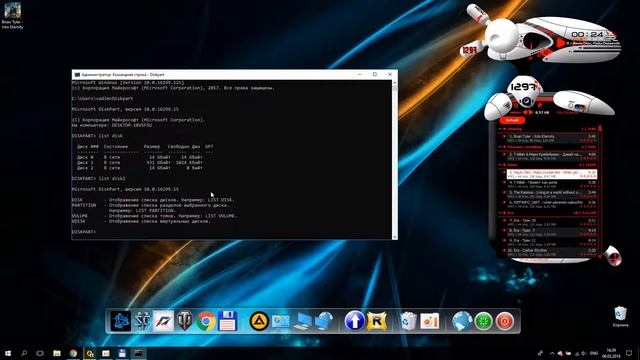Image resolution: width=640 pixels, height=360 pixels.
Task: Open the Network computer-with-globe dock icon
Action: [324, 321]
